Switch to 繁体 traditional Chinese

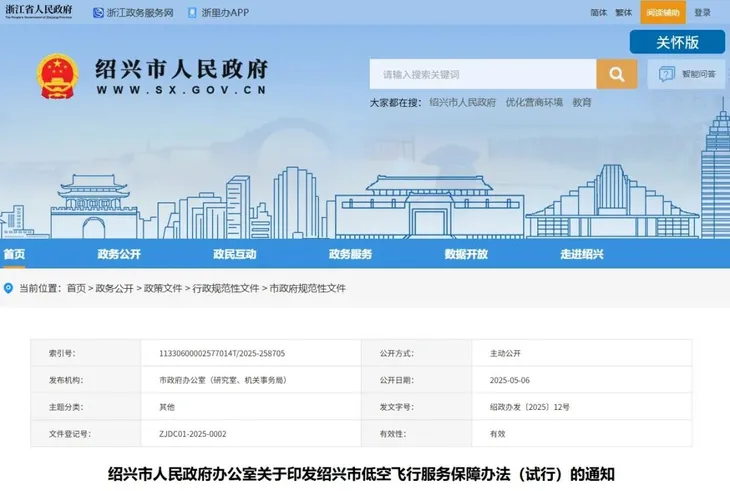624,13
